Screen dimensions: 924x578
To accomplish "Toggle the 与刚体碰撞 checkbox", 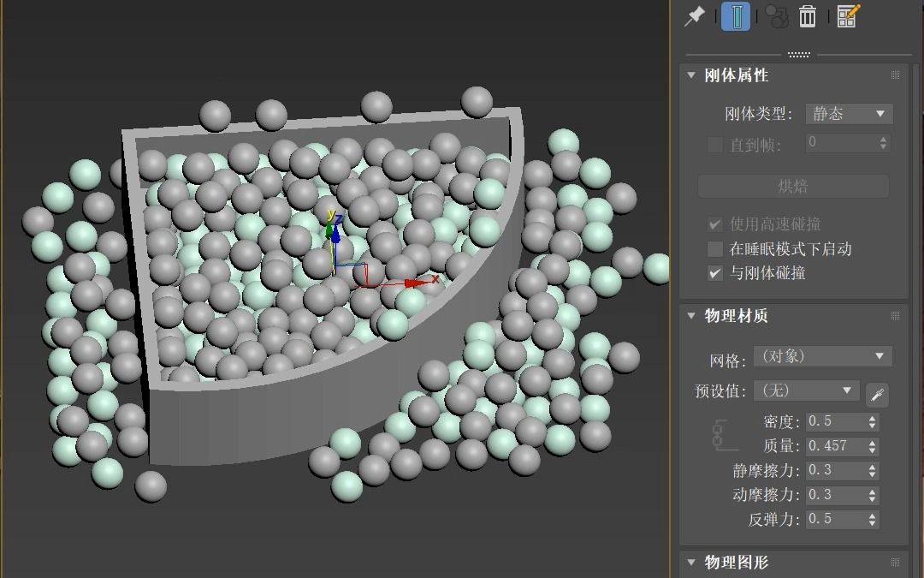I will 714,273.
